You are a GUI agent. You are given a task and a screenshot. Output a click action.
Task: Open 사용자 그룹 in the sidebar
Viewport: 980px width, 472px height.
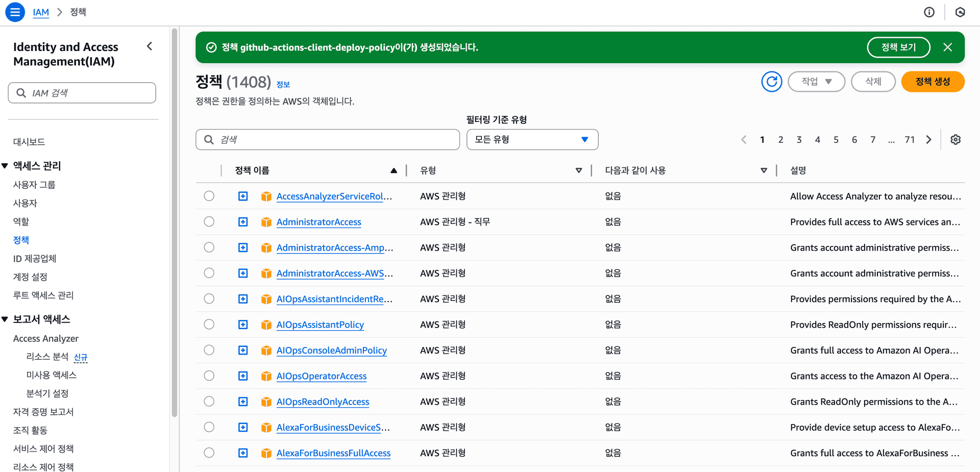[34, 185]
